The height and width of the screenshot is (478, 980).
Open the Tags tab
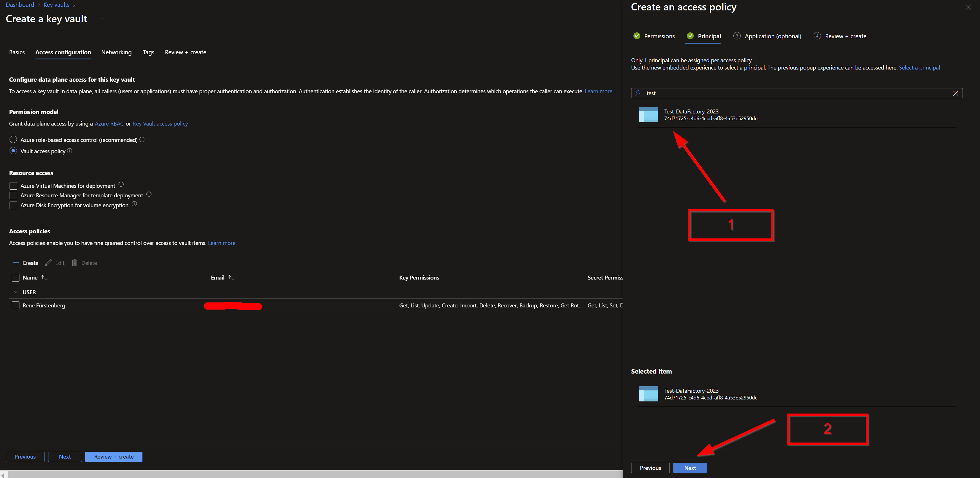(x=148, y=52)
